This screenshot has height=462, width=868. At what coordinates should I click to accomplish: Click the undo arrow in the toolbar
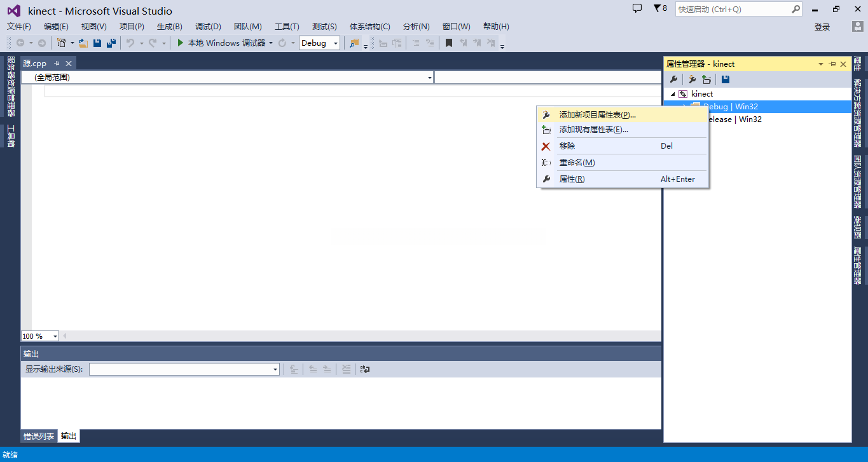pos(130,43)
